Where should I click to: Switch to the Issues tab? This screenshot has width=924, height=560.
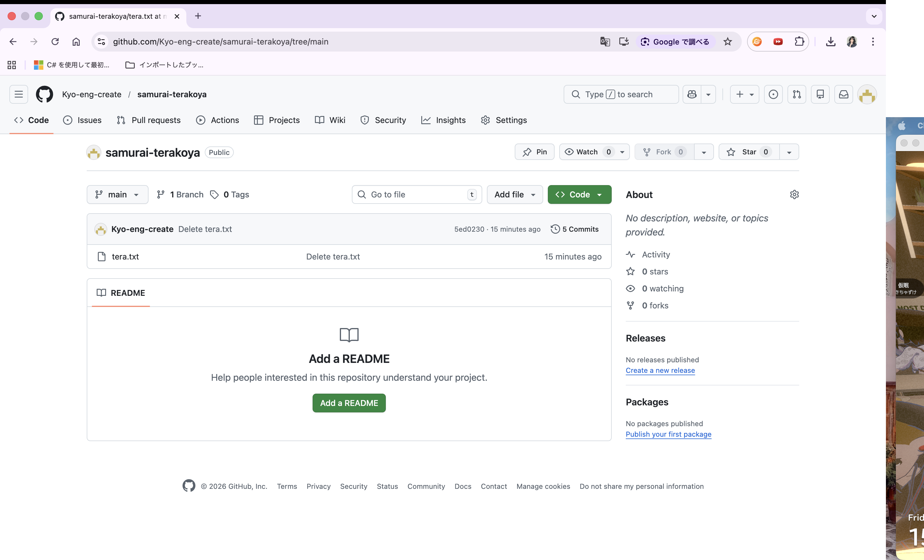tap(82, 120)
